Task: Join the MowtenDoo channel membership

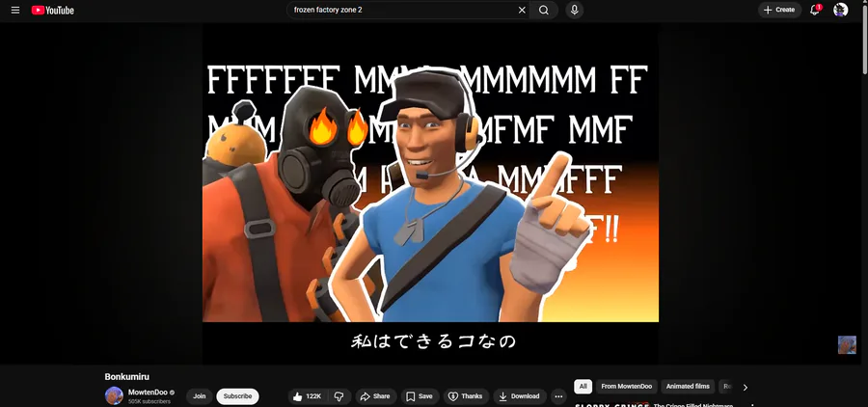Action: [x=200, y=396]
